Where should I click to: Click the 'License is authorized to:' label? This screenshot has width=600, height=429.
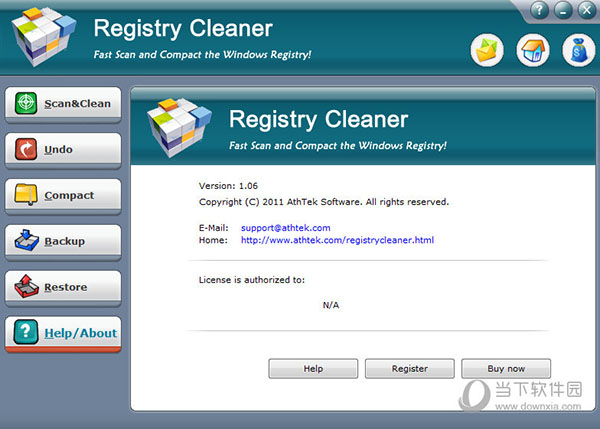point(252,280)
